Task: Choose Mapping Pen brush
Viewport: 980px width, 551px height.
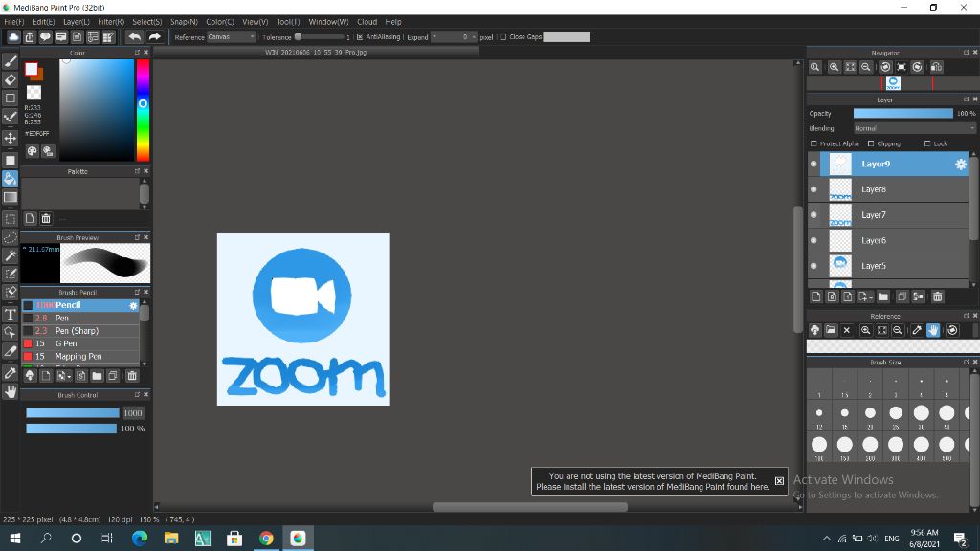Action: pos(80,356)
